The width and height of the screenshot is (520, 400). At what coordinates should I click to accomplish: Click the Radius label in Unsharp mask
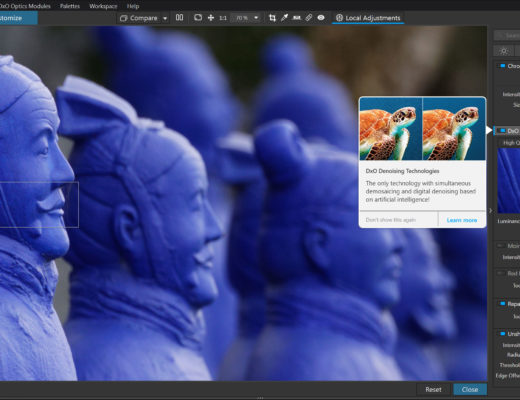point(513,355)
